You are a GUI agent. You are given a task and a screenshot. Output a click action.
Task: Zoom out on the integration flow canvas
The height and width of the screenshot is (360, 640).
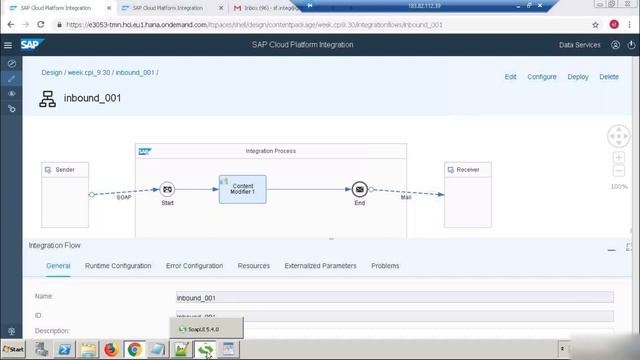tap(619, 171)
